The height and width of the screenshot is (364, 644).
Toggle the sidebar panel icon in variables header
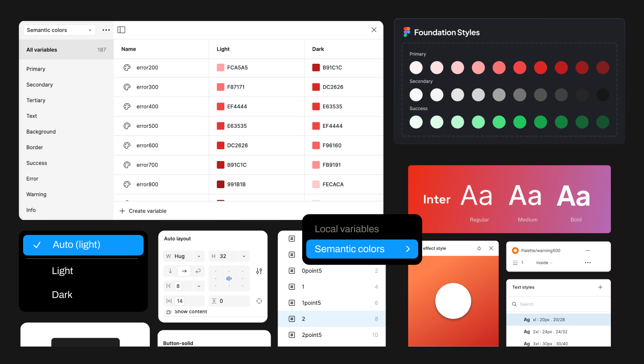point(121,30)
